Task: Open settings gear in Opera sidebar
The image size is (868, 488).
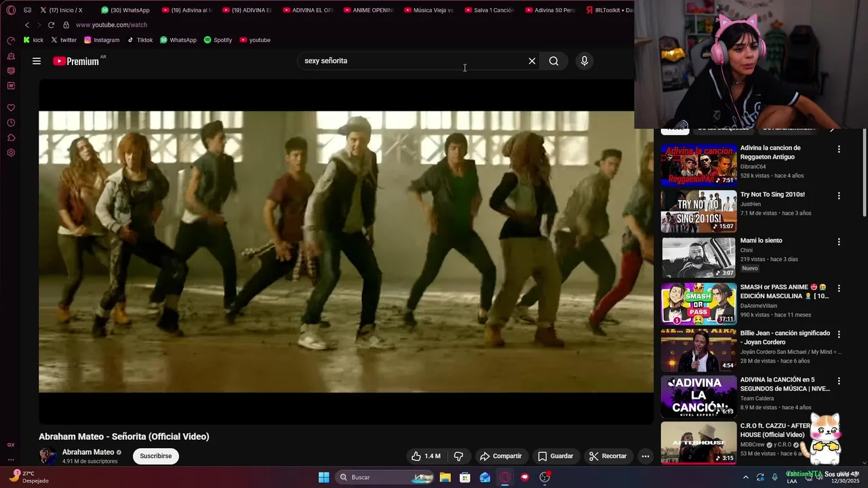Action: (x=11, y=152)
